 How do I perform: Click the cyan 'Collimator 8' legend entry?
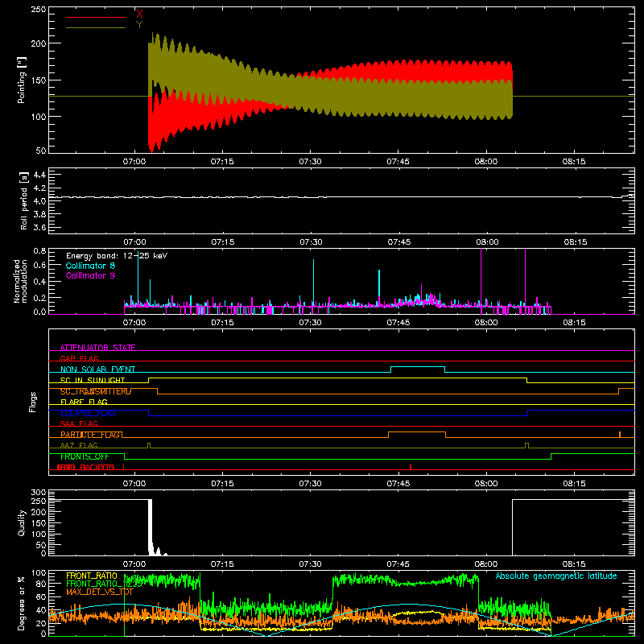pyautogui.click(x=90, y=266)
